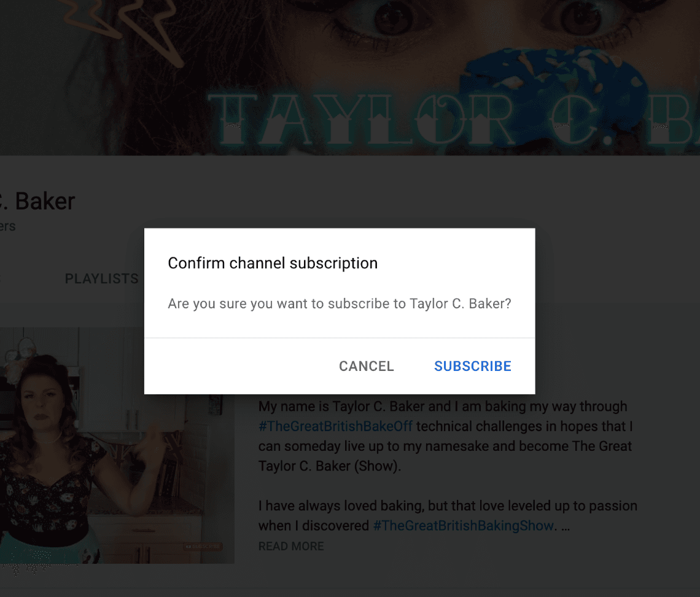Play the featured channel trailer video thumbnail
Viewport: 700px width, 597px height.
click(x=117, y=446)
